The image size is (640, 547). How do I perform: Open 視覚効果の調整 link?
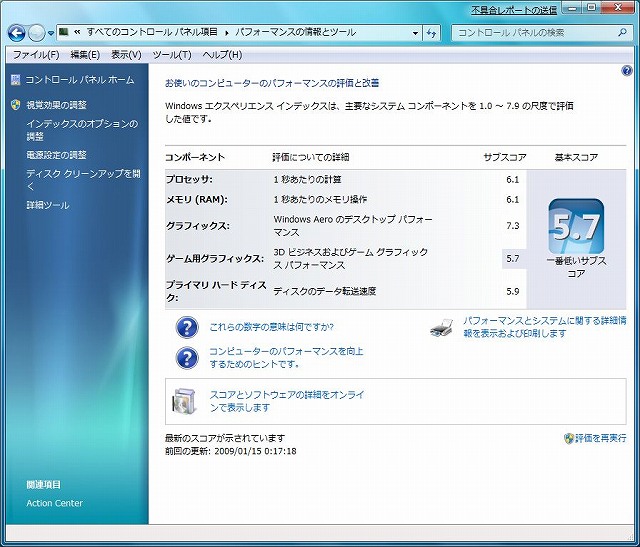pos(56,105)
